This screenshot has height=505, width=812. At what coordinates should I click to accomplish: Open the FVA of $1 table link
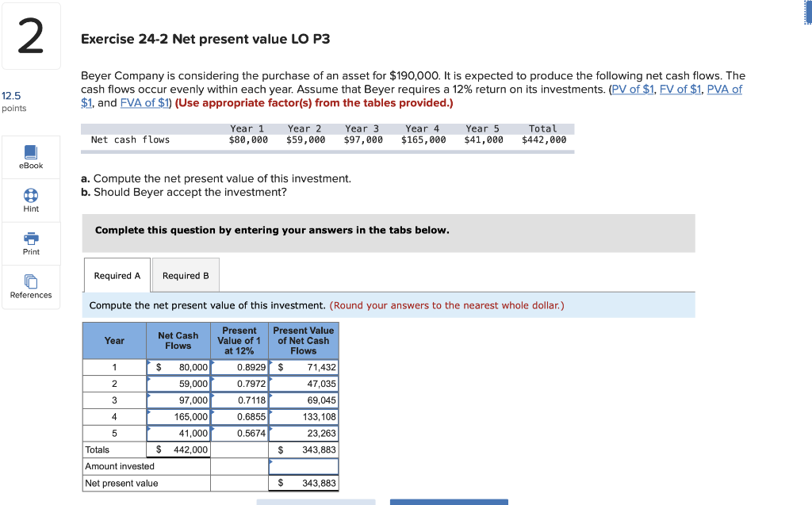[144, 102]
